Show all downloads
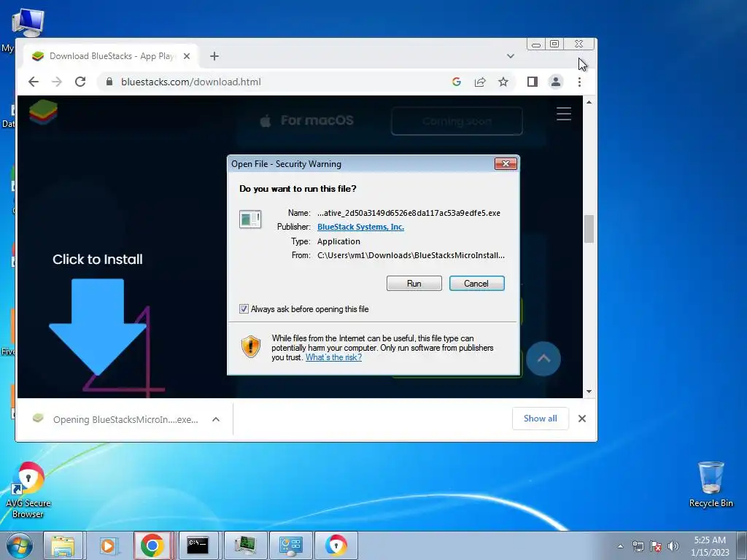The height and width of the screenshot is (560, 747). click(541, 419)
